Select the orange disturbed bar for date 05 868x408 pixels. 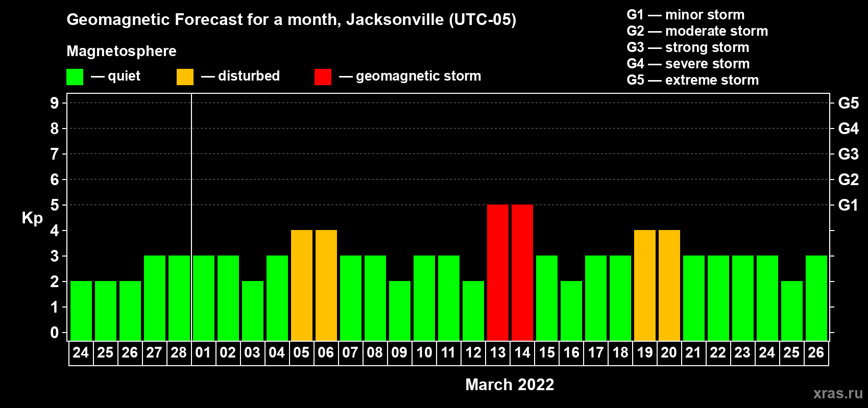(302, 285)
